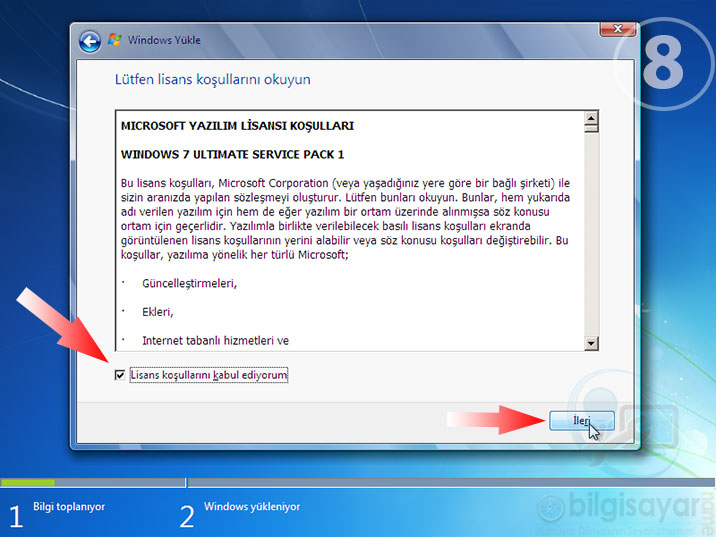Click the İleri button
Image resolution: width=716 pixels, height=537 pixels.
[582, 421]
